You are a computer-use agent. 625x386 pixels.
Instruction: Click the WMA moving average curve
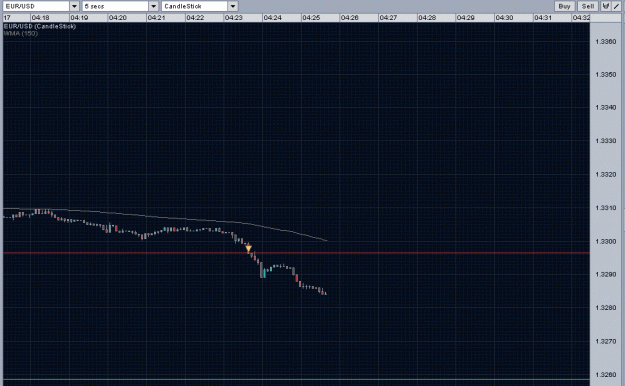(165, 218)
